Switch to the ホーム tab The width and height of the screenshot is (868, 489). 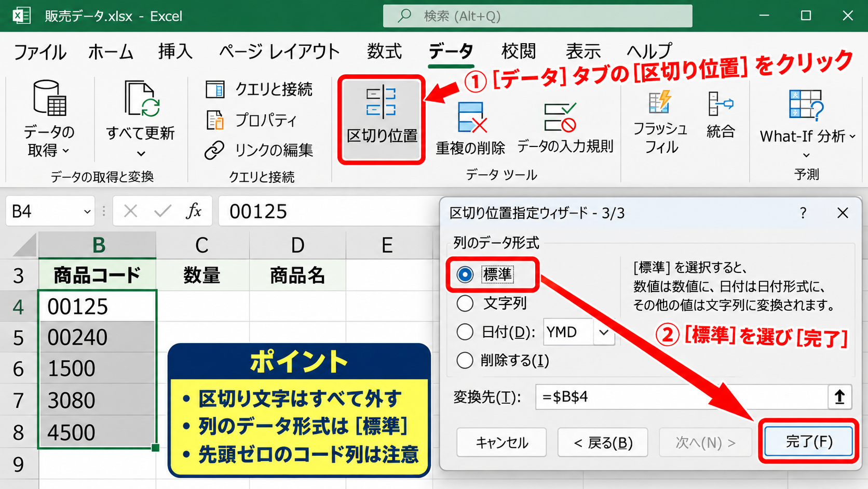point(111,51)
